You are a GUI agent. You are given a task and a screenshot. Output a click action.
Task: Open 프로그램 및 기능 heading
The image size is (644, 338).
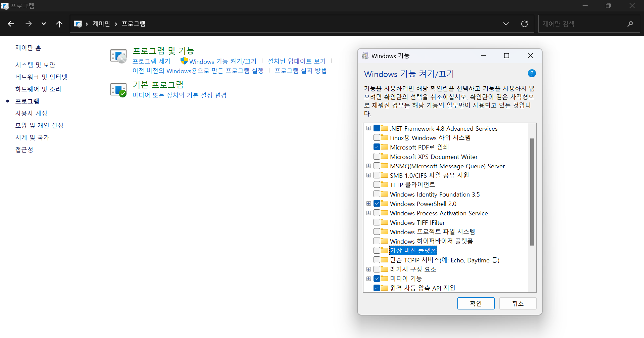coord(163,51)
